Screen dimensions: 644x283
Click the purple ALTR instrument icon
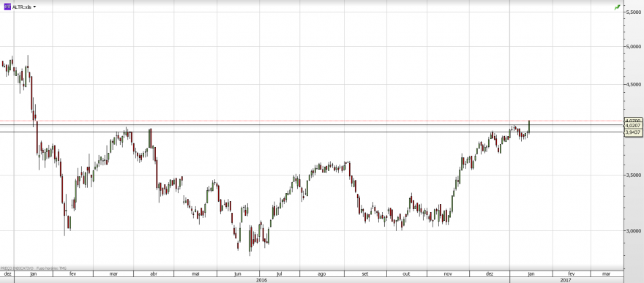[7, 7]
